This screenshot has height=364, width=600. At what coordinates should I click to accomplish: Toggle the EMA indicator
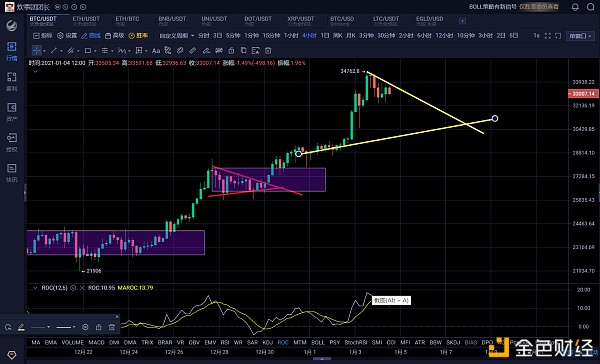[x=51, y=342]
